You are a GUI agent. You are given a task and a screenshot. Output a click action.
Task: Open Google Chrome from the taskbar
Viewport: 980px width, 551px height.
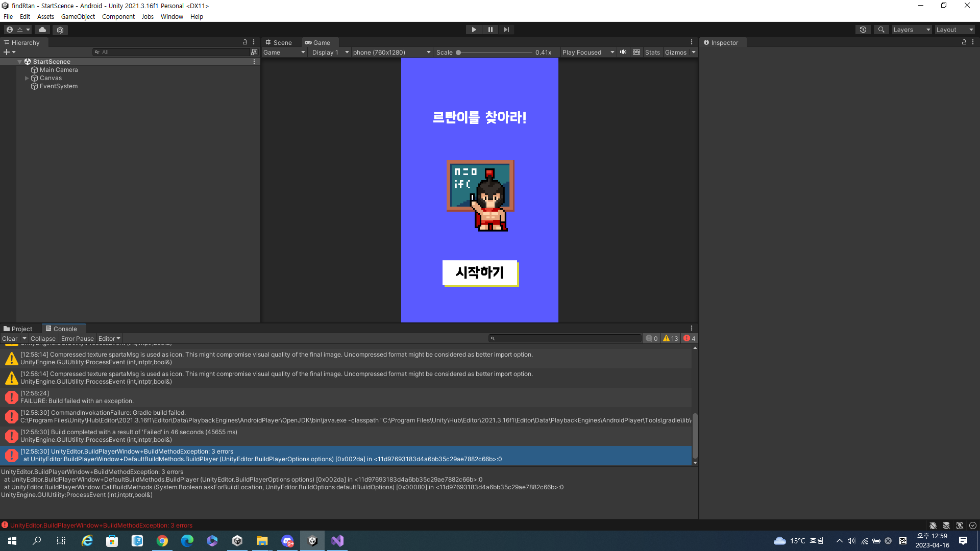[x=162, y=541]
